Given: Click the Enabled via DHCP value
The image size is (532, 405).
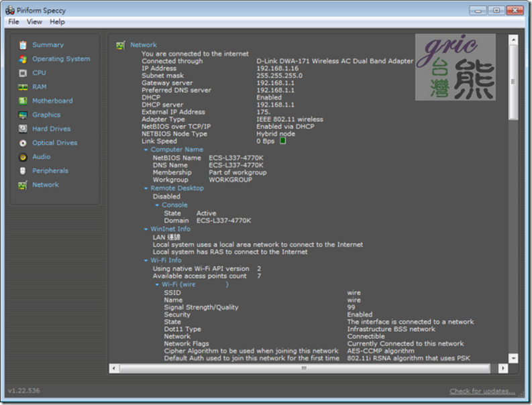Looking at the screenshot, I should click(285, 127).
